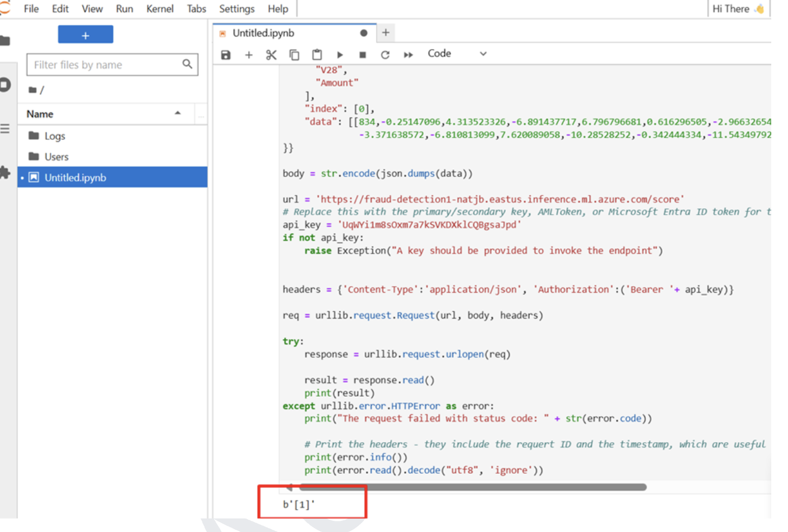Image resolution: width=788 pixels, height=532 pixels.
Task: Open the extension manager puzzle icon
Action: pyautogui.click(x=5, y=173)
